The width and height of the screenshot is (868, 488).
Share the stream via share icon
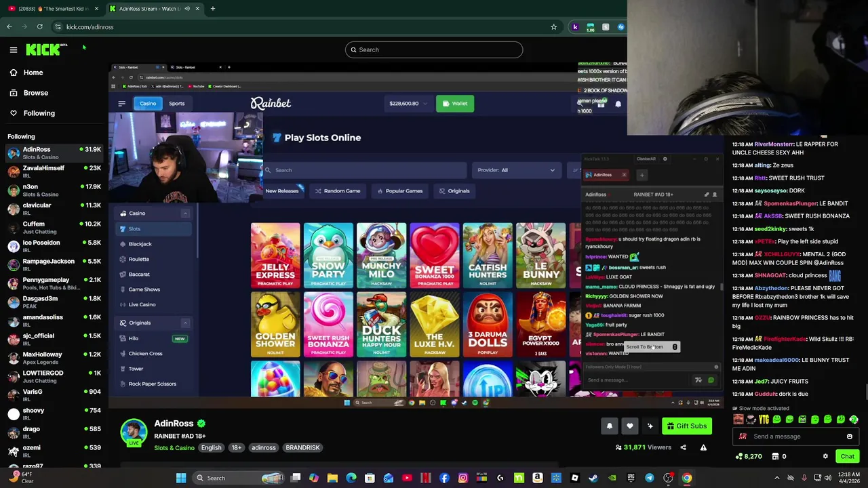tap(683, 447)
